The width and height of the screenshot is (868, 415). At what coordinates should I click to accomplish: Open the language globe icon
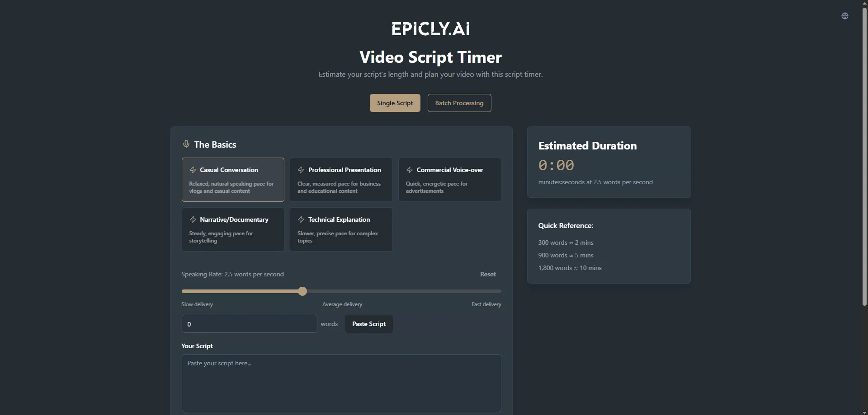tap(844, 16)
